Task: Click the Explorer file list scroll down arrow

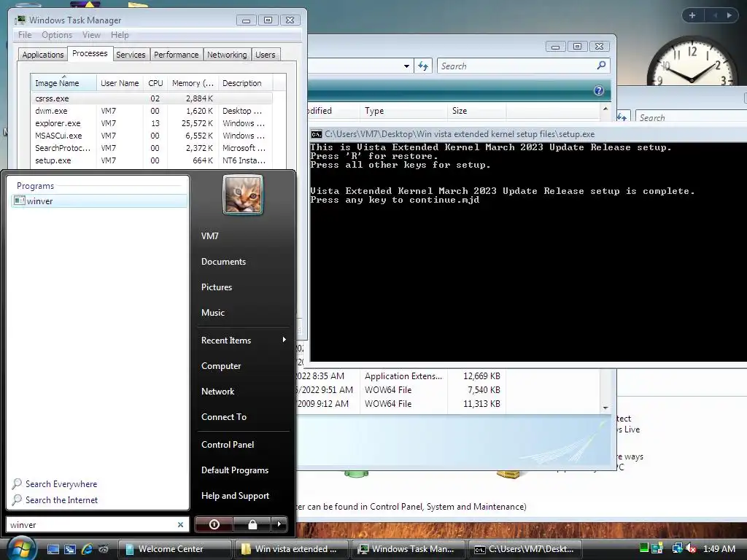Action: coord(605,408)
